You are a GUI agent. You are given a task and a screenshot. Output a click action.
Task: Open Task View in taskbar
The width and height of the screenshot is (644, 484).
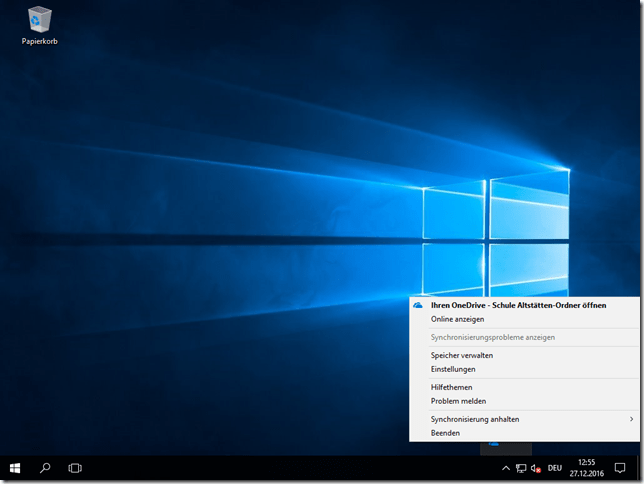[x=74, y=467]
